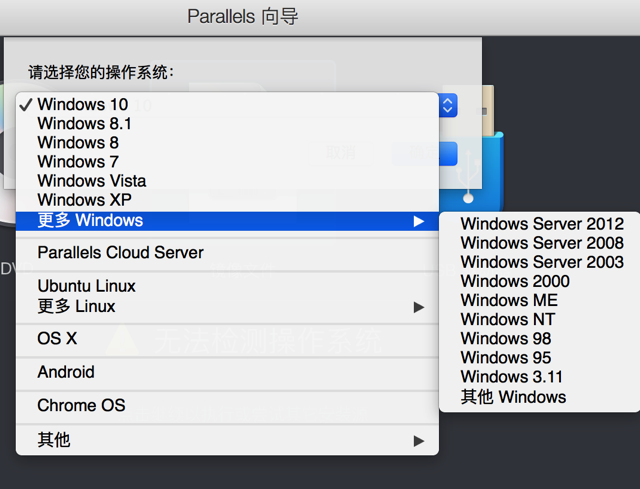
Task: Select Parallels Cloud Server
Action: [x=120, y=253]
